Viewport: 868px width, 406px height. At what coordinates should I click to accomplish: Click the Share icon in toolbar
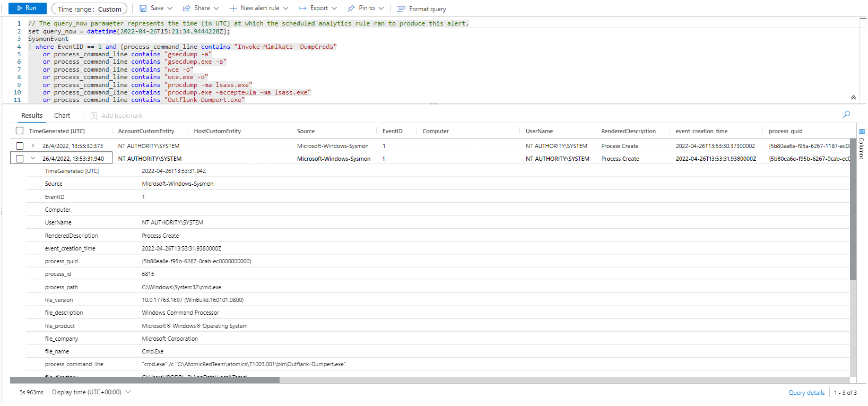pos(187,8)
